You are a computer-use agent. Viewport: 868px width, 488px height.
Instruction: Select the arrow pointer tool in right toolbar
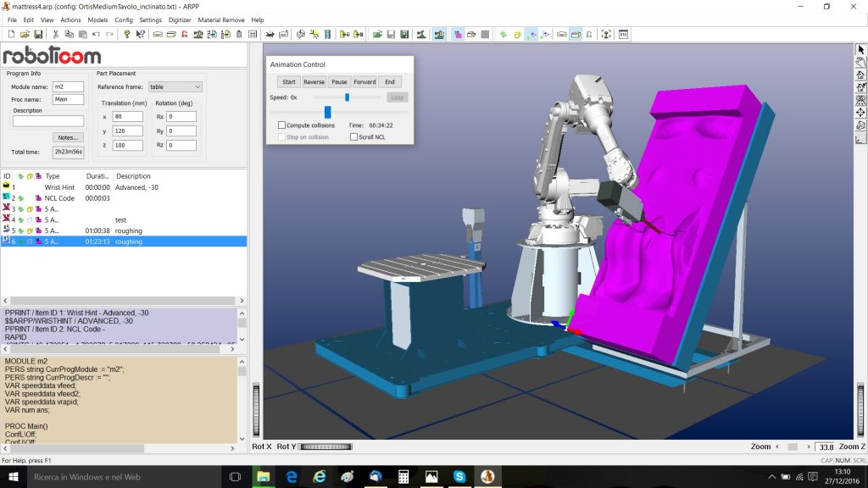860,49
